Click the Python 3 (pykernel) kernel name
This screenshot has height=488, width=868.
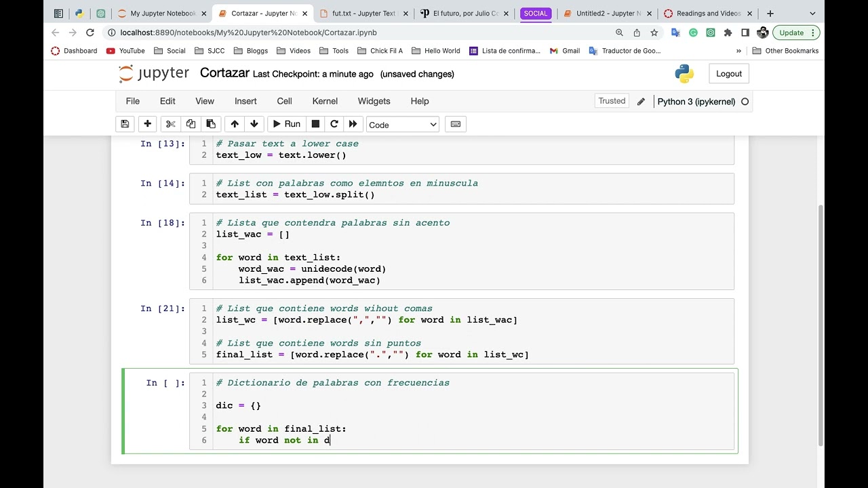pos(696,102)
